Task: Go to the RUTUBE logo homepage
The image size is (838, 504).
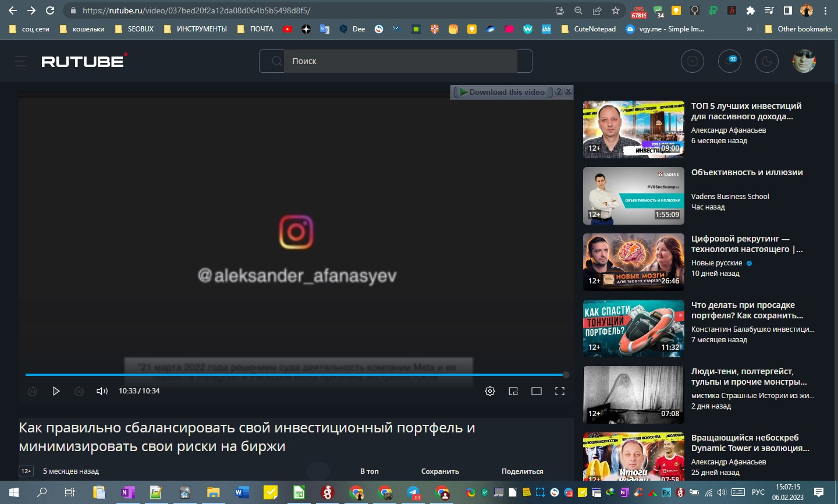Action: point(84,61)
